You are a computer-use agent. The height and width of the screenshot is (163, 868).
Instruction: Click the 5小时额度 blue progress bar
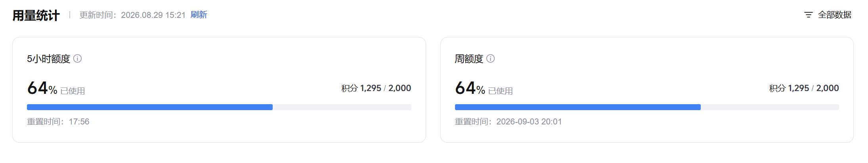pyautogui.click(x=150, y=107)
